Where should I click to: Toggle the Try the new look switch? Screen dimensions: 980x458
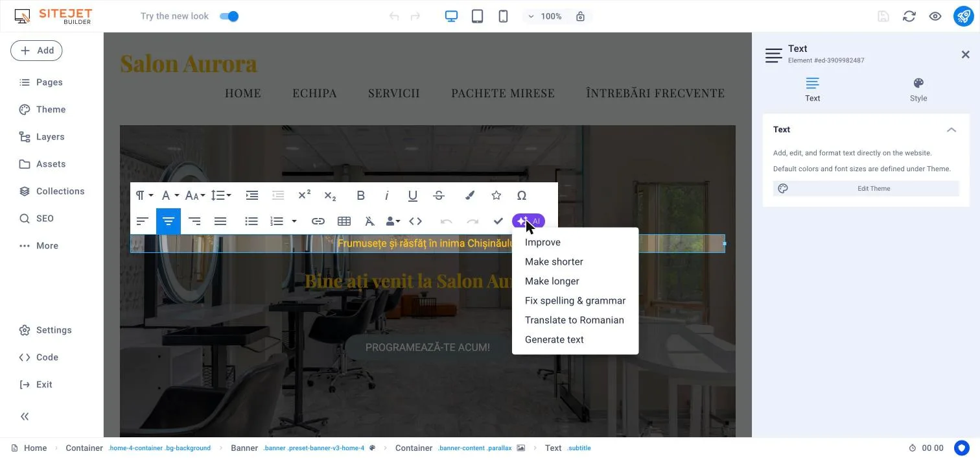[x=229, y=16]
